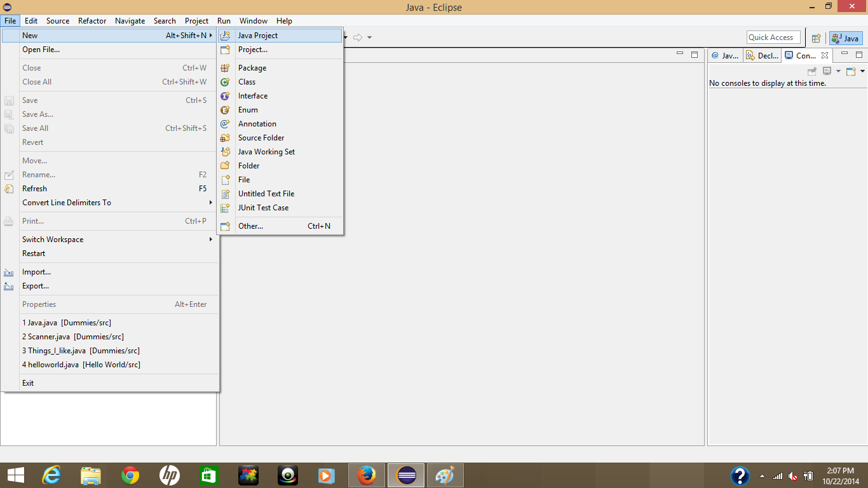Click the Other... wizard icon
The image size is (868, 488).
(x=225, y=226)
